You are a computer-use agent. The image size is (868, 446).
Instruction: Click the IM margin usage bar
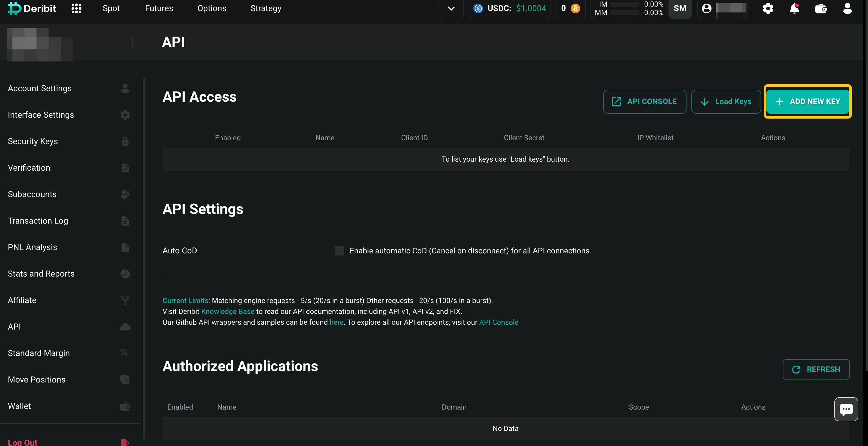pyautogui.click(x=625, y=5)
